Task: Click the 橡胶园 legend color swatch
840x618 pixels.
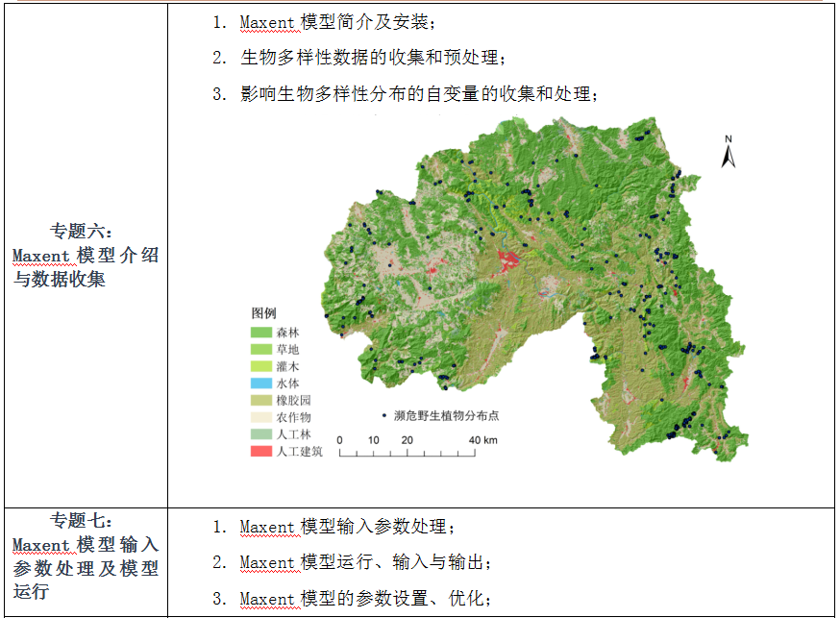Action: pos(261,400)
